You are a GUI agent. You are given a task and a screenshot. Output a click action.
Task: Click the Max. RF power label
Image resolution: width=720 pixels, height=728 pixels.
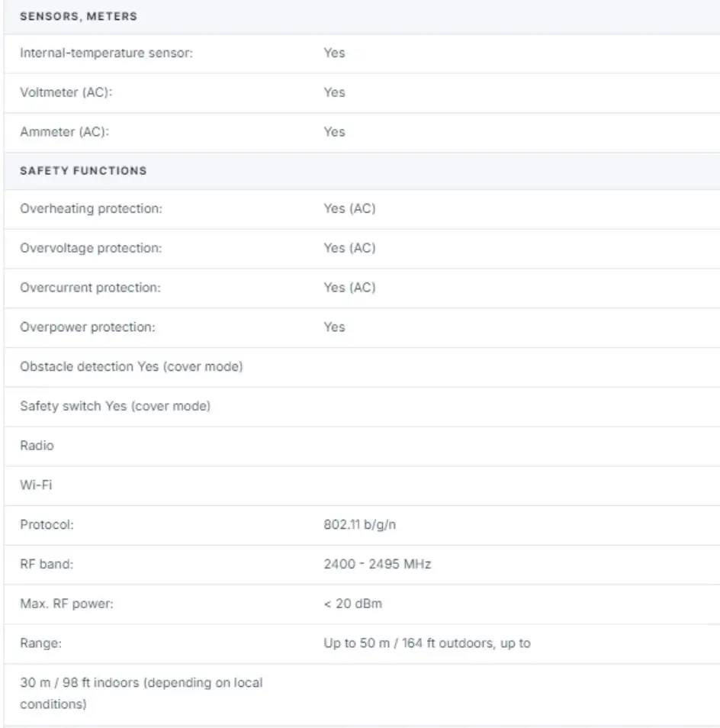[x=66, y=604]
